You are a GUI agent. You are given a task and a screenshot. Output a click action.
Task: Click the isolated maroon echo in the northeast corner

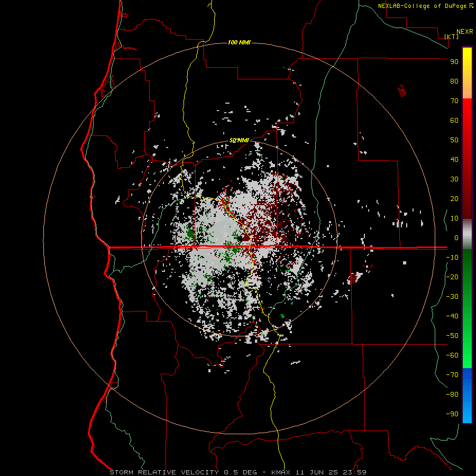coord(402,91)
